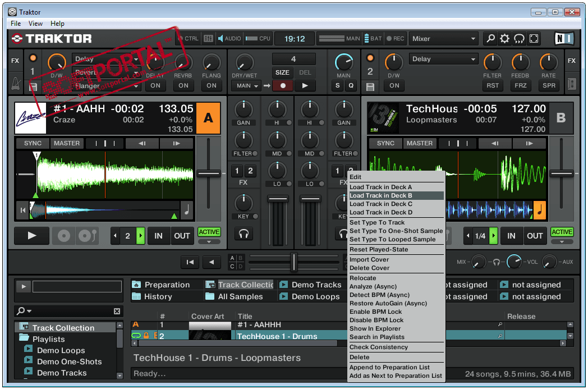
Task: Click Deck B tempo fader handle
Action: [562, 173]
